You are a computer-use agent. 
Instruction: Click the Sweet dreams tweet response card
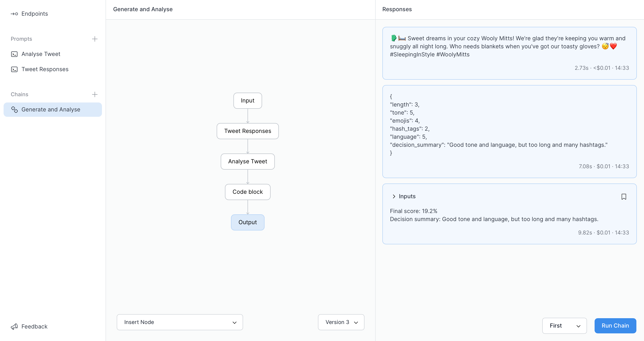pyautogui.click(x=509, y=53)
